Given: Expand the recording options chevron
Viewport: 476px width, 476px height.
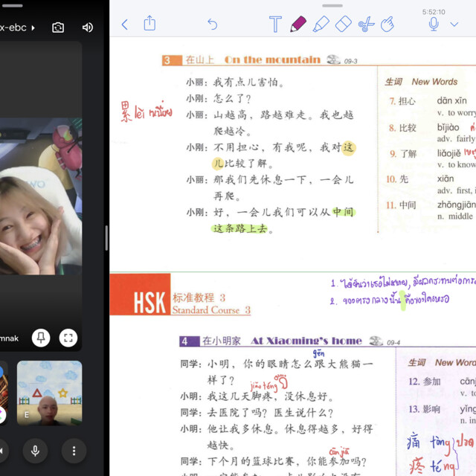Looking at the screenshot, I should pos(454,25).
